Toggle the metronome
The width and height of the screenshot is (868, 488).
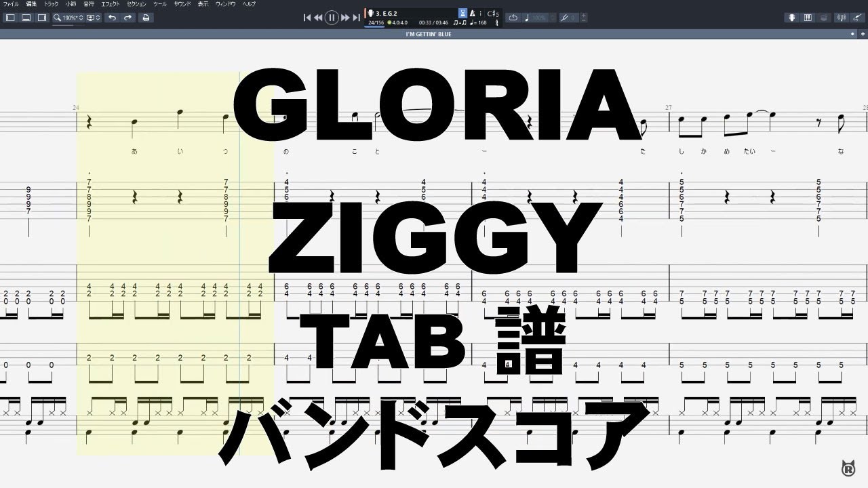pyautogui.click(x=472, y=13)
